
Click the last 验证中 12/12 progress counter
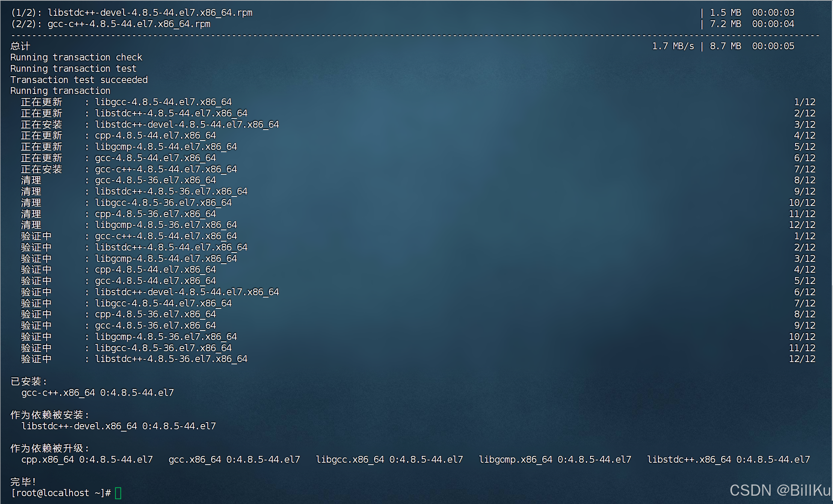[x=802, y=359]
